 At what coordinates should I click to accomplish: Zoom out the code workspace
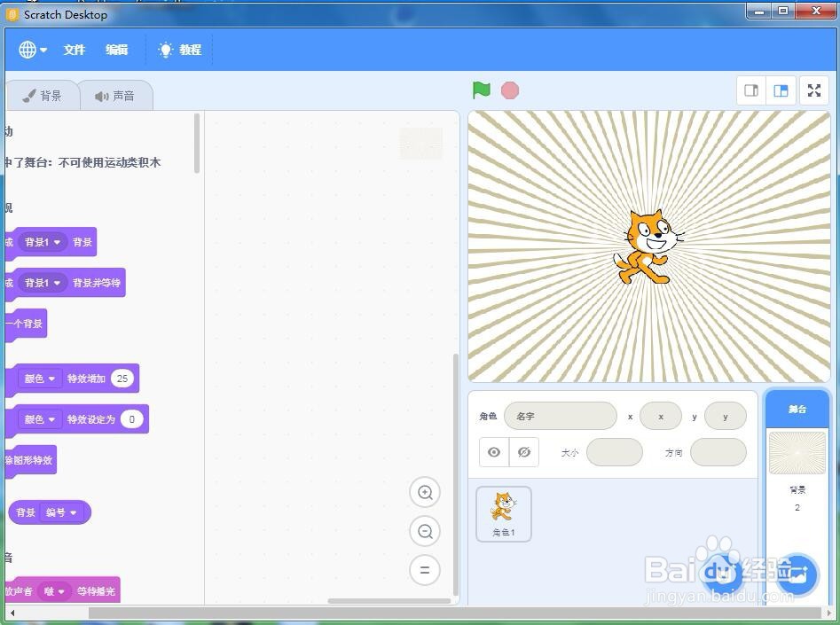coord(425,531)
